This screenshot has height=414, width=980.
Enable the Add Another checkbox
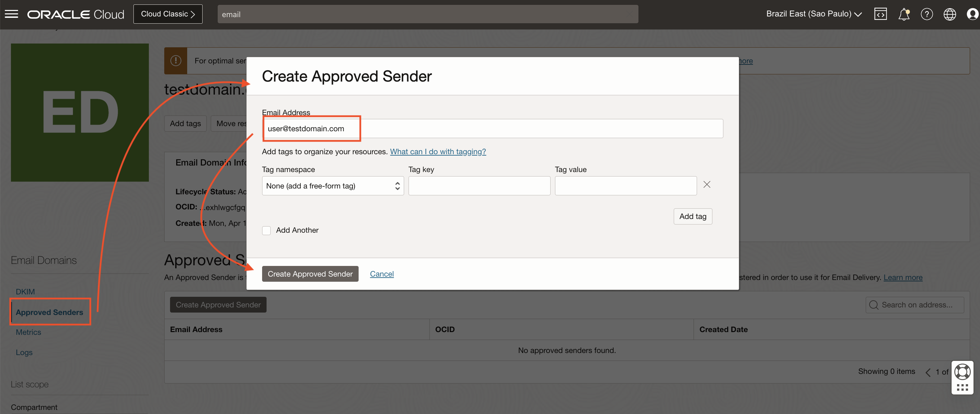click(266, 230)
